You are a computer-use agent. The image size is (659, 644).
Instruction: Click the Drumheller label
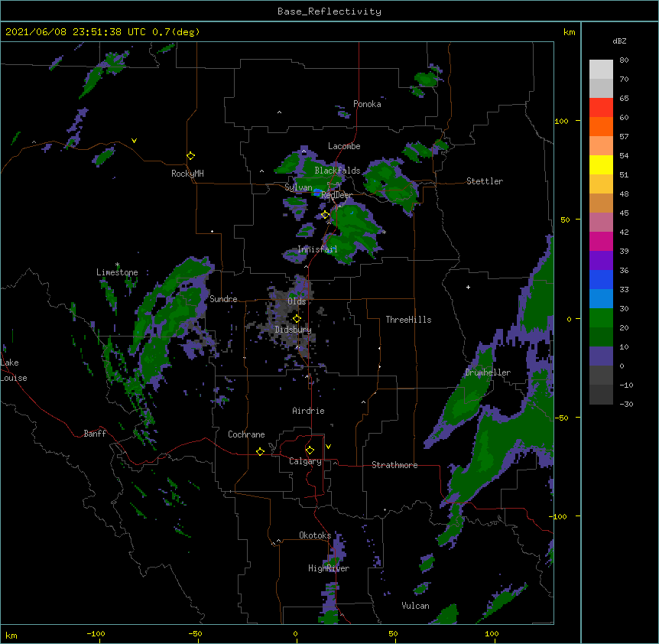point(488,372)
